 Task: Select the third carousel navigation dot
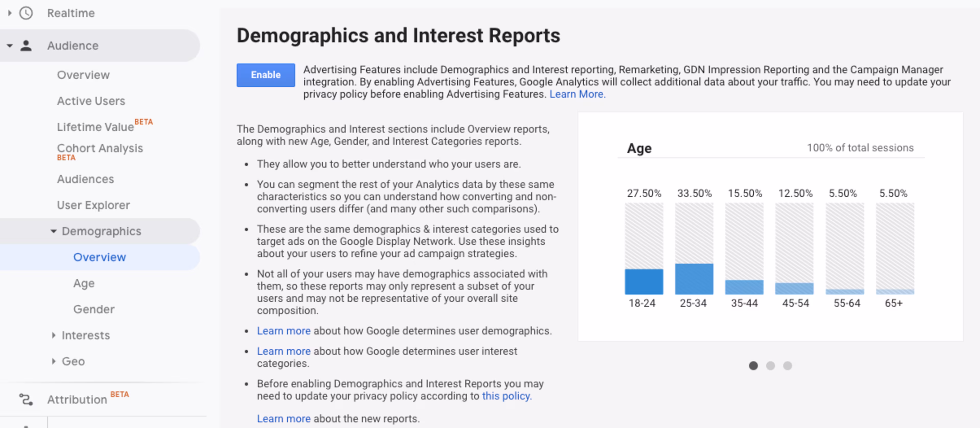[788, 365]
